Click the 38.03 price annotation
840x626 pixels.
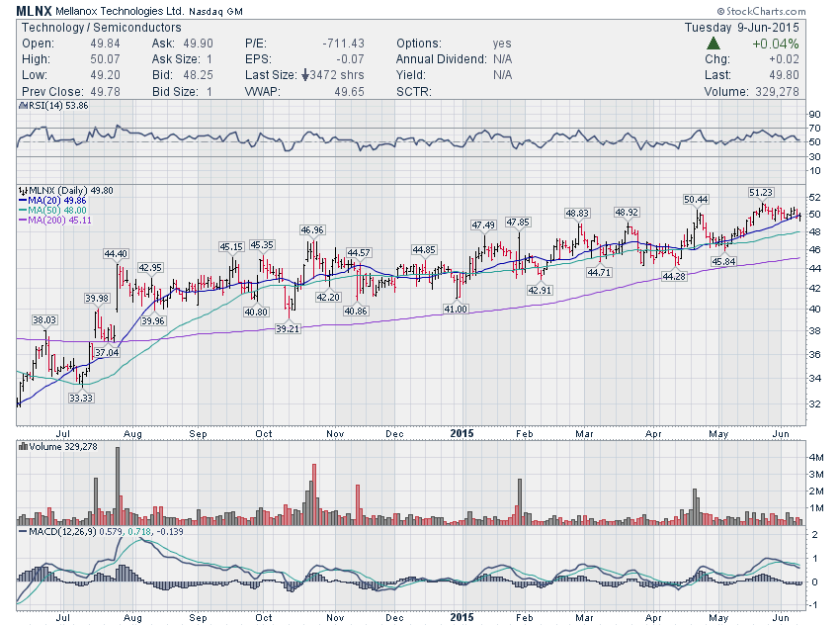pyautogui.click(x=43, y=320)
